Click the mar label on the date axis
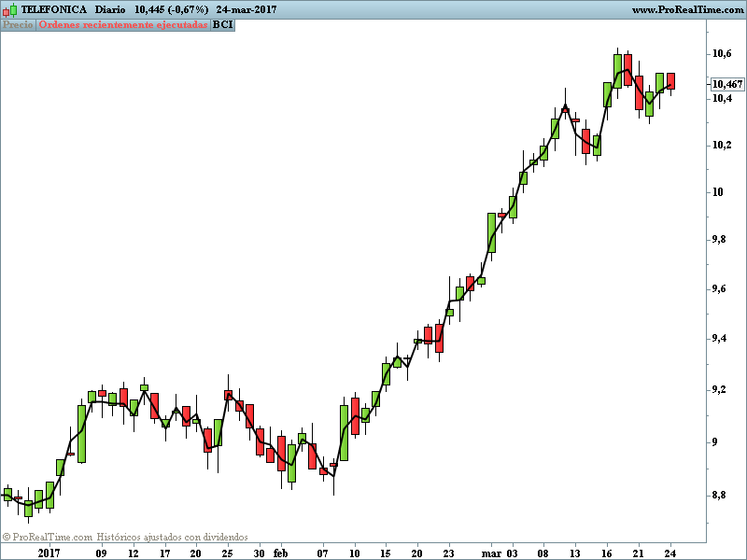747x560 pixels. click(x=491, y=553)
